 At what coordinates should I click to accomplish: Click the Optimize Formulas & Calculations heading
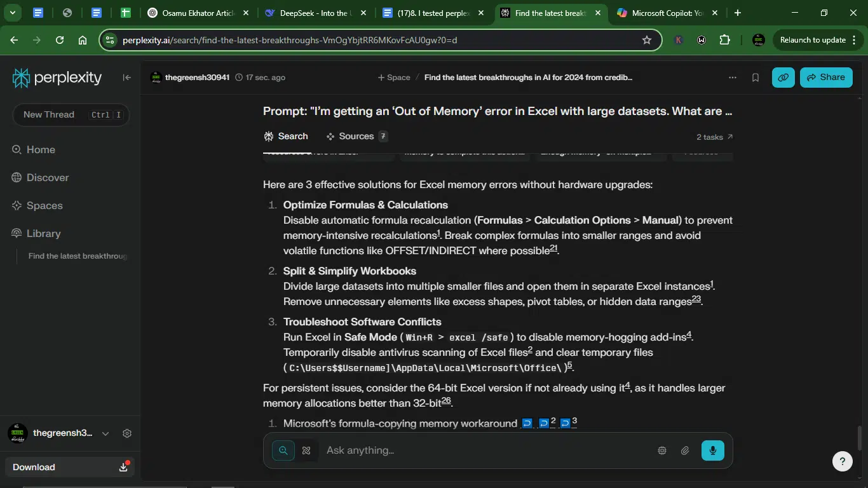click(365, 205)
